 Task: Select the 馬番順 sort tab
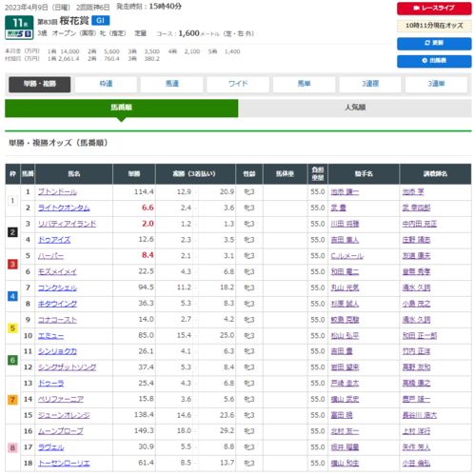click(x=121, y=108)
